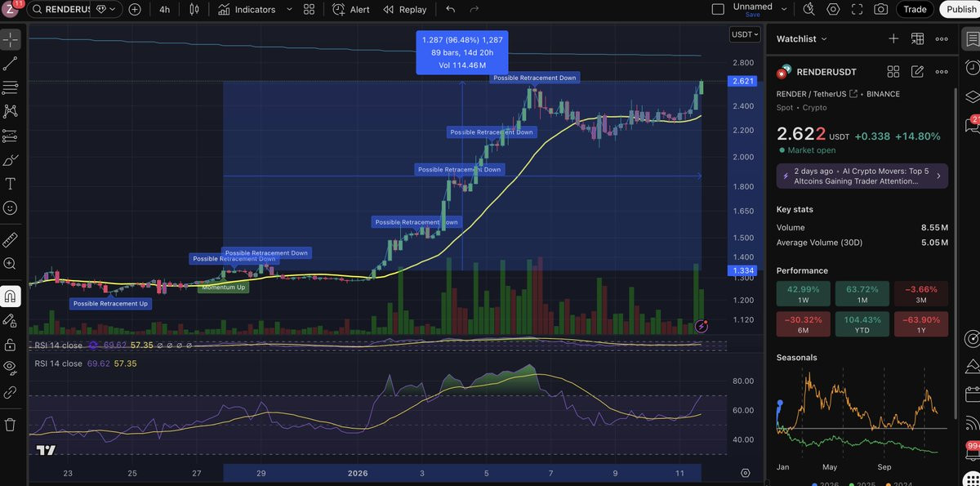Open RENDER / TetherUS external link

tap(853, 94)
